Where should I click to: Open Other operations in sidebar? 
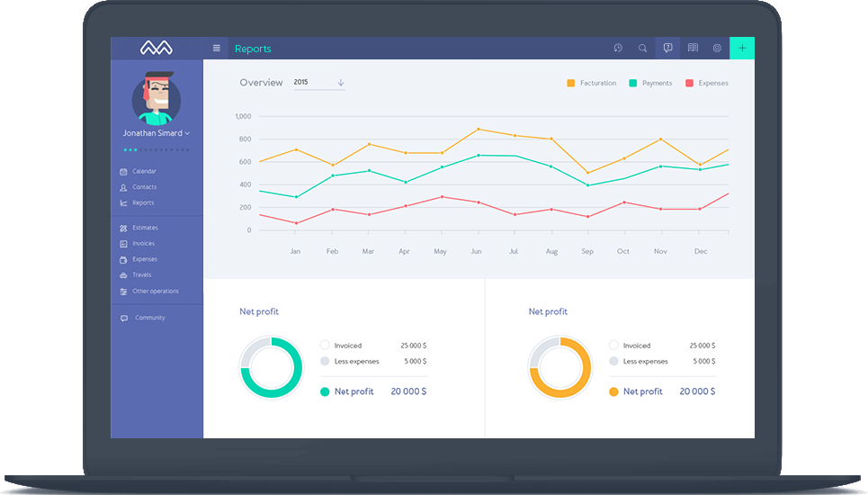(155, 291)
